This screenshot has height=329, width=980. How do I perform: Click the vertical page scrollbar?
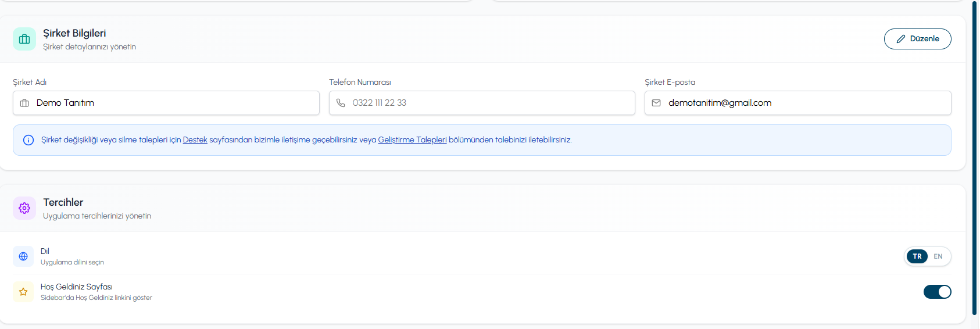(975, 158)
